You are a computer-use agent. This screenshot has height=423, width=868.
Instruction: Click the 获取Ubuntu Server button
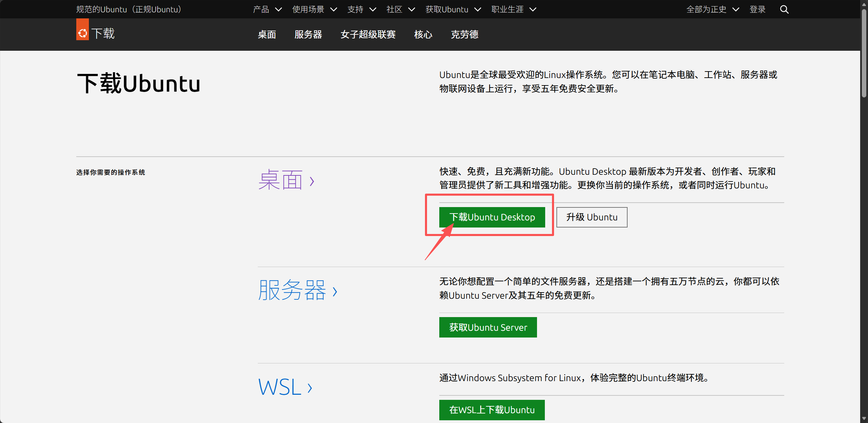click(488, 327)
